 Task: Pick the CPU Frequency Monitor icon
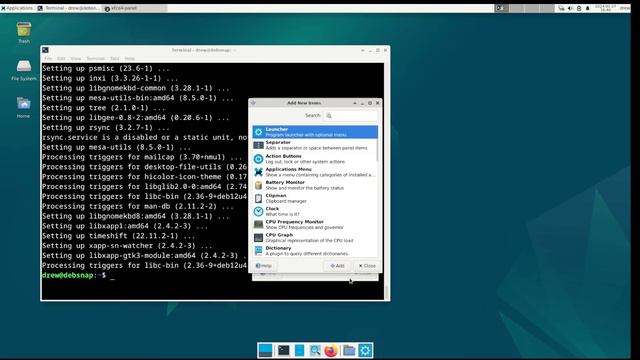coord(258,224)
